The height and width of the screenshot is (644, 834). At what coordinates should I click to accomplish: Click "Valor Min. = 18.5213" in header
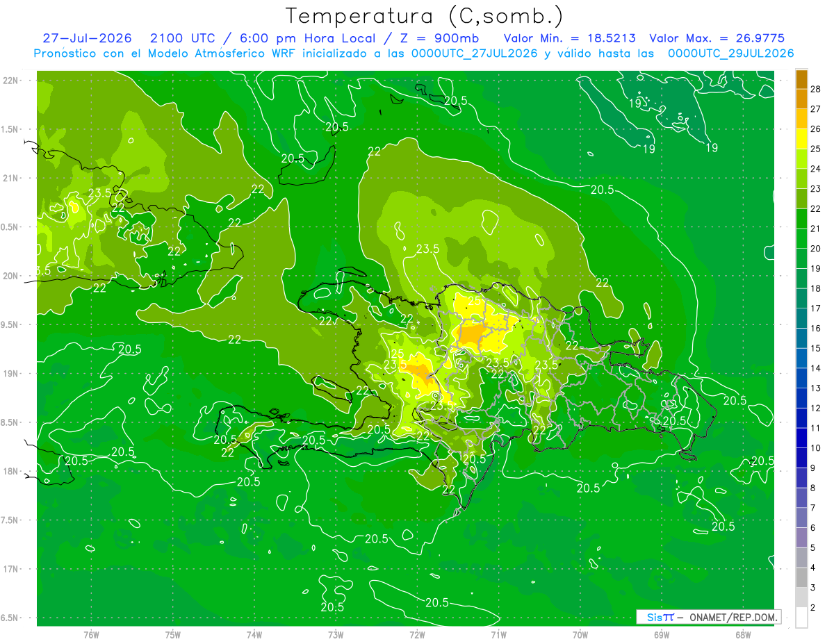pyautogui.click(x=570, y=38)
